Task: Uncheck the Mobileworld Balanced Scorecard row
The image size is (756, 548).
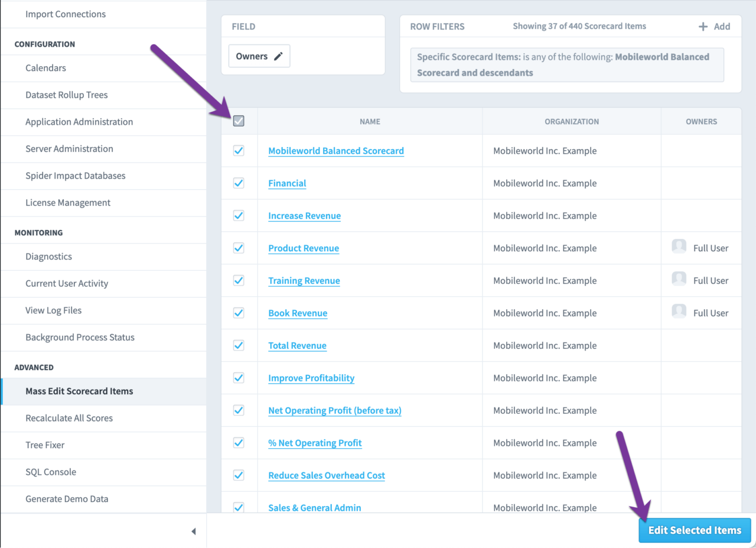Action: 239,151
